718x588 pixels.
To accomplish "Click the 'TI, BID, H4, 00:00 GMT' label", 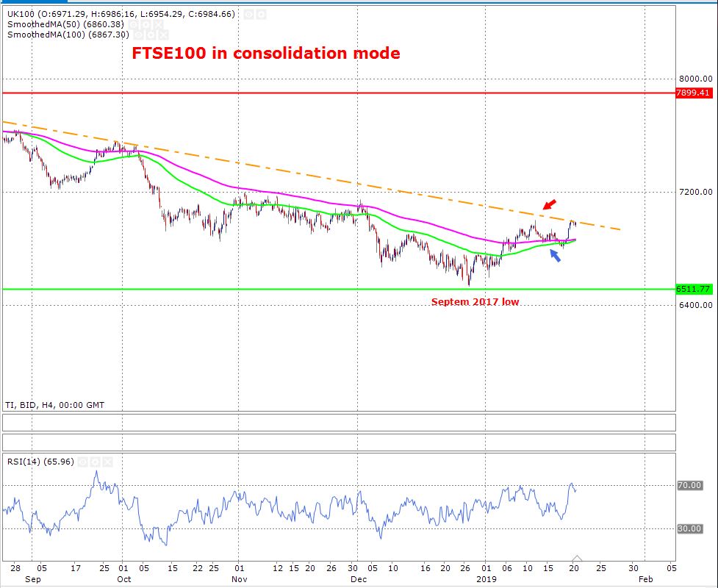I will (55, 405).
